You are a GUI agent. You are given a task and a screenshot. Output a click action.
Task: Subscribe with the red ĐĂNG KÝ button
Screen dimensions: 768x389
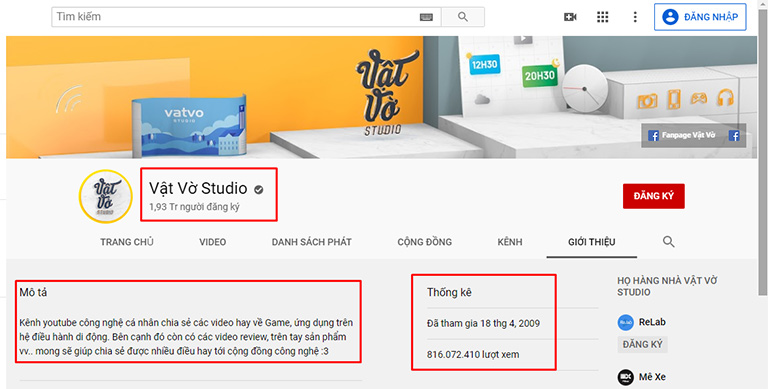(653, 196)
